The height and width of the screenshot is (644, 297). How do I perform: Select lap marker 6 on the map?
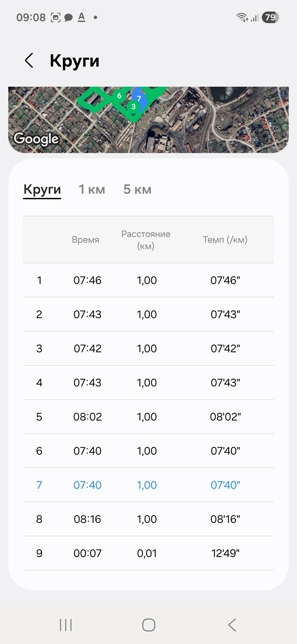pyautogui.click(x=119, y=95)
